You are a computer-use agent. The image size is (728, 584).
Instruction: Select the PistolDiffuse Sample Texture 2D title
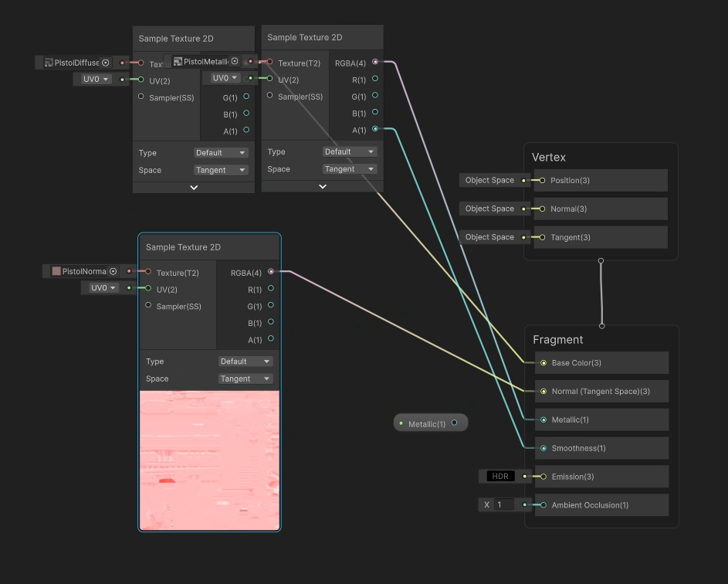pos(176,39)
